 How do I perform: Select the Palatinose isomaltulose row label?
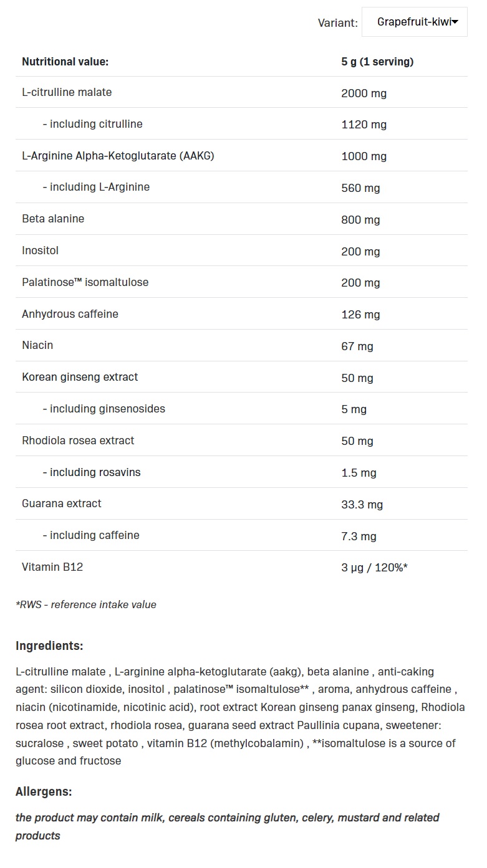[85, 282]
